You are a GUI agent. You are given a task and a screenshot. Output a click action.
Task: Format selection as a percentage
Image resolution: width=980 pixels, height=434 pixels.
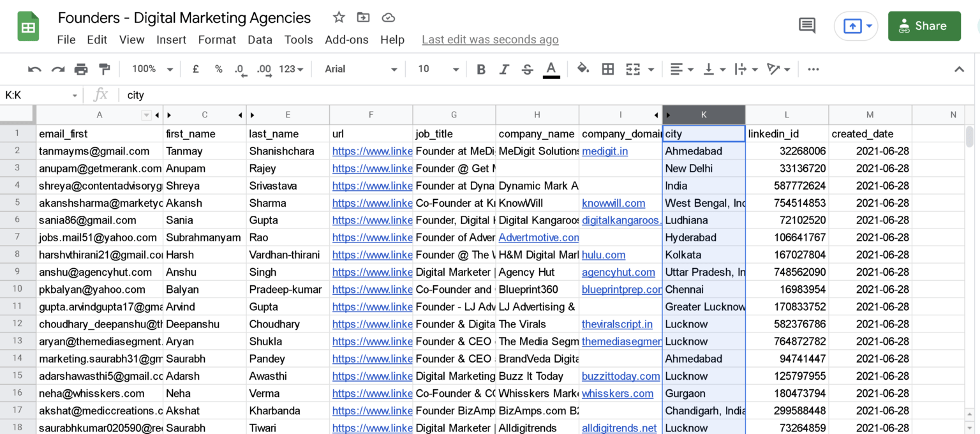218,69
